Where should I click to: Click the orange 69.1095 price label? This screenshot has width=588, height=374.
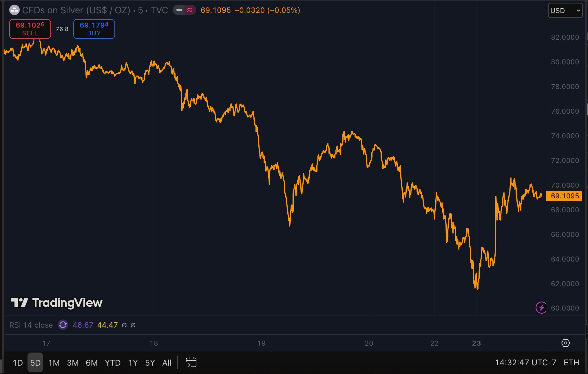(564, 196)
